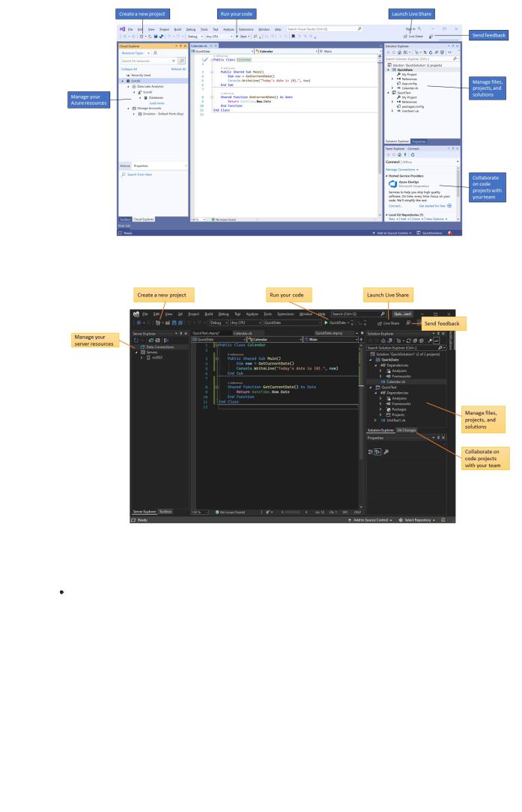
Task: Open the zoom percentage dropdown in the light editor
Action: 198,219
